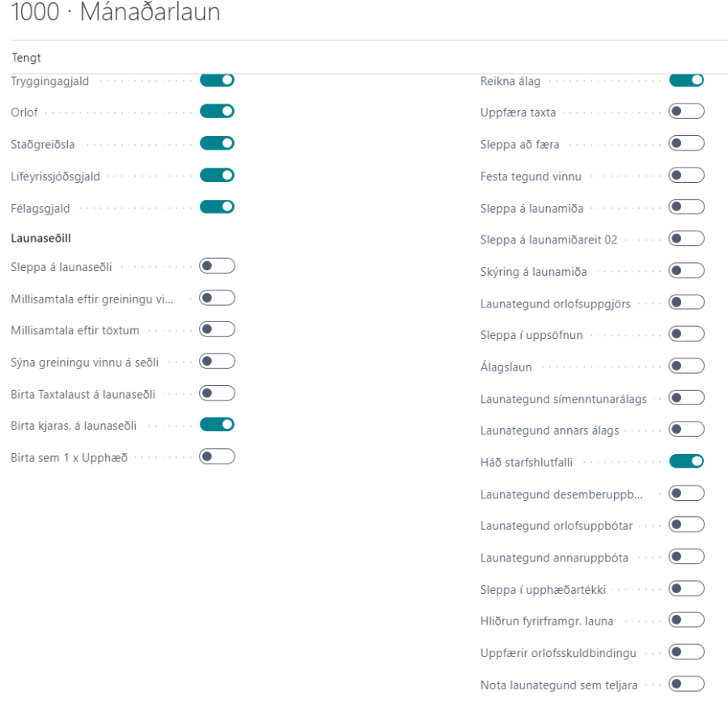Toggle Birta sem 1 x Upphæð on
728x704 pixels.
tap(217, 456)
